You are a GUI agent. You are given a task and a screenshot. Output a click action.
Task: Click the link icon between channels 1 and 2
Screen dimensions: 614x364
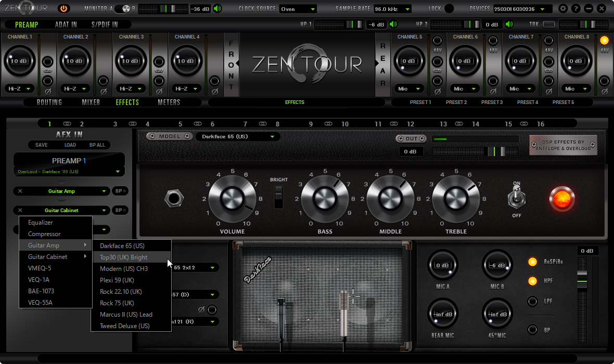point(48,71)
